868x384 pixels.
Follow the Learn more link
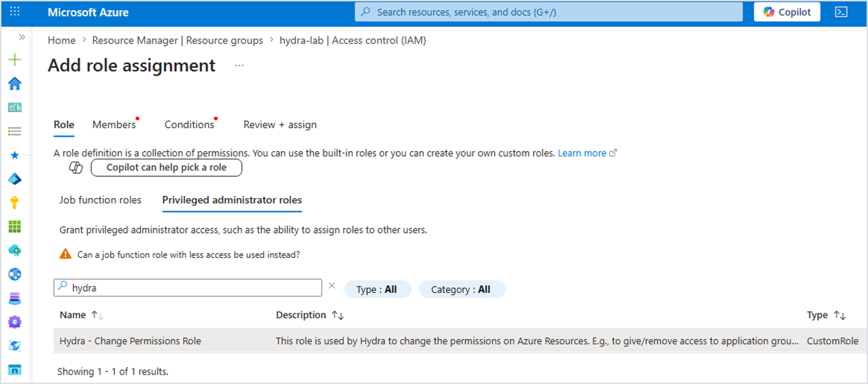pyautogui.click(x=582, y=153)
